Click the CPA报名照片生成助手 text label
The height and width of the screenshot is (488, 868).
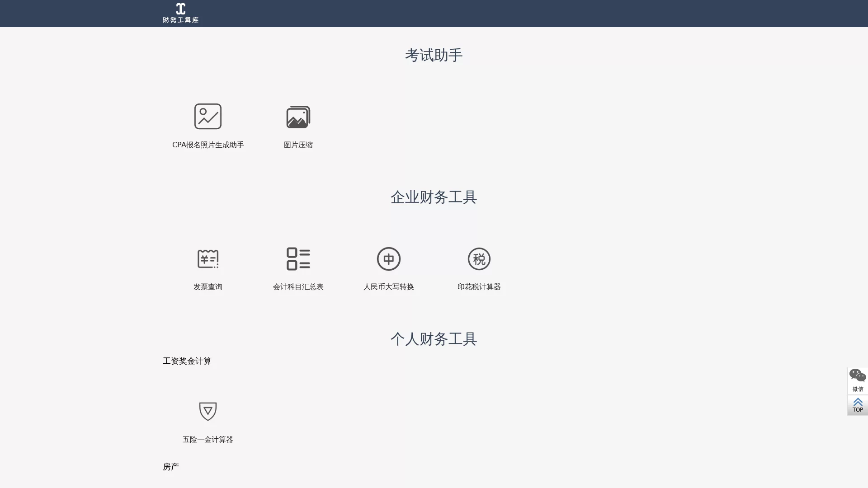click(208, 144)
